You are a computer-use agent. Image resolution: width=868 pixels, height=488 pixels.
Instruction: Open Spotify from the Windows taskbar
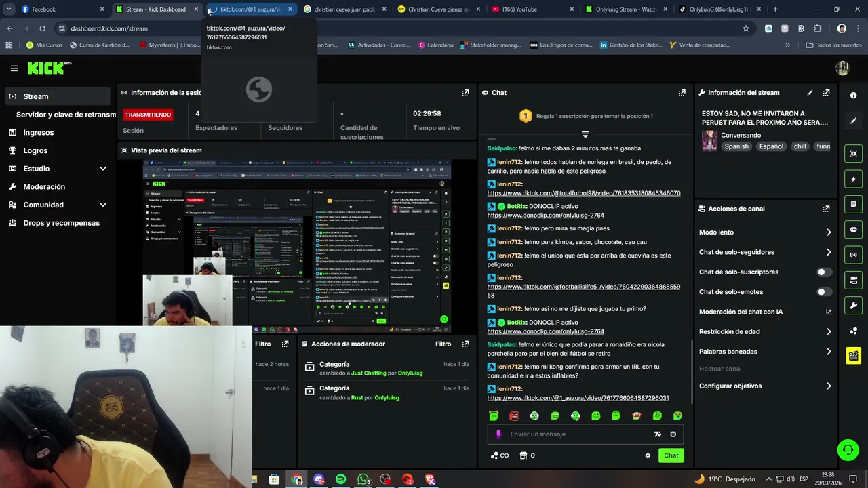[x=340, y=480]
